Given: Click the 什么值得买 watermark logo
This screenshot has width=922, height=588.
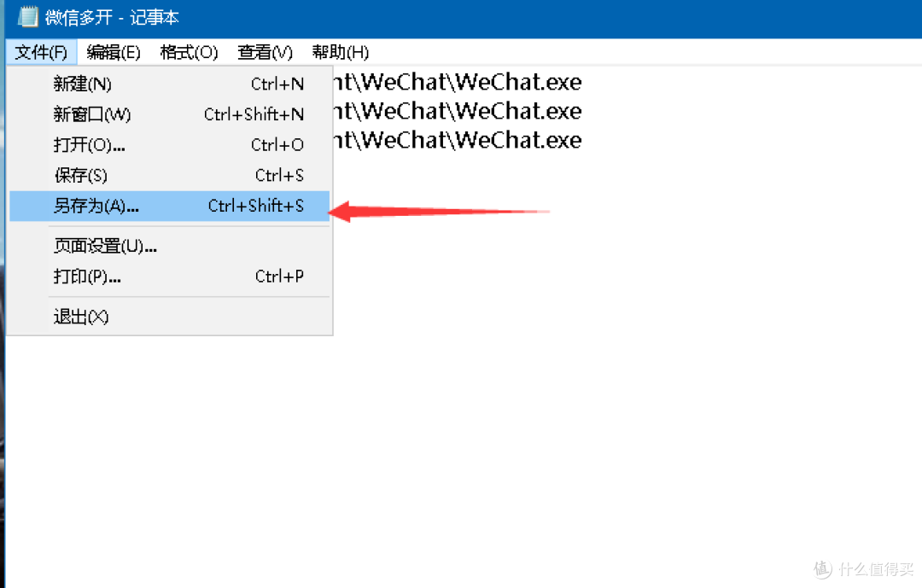Looking at the screenshot, I should tap(863, 568).
